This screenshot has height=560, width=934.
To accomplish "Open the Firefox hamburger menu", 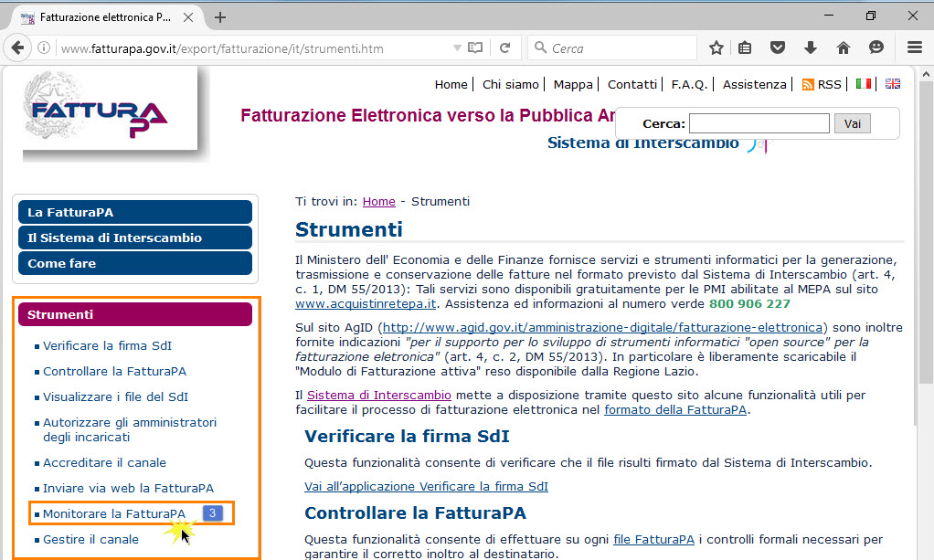I will [x=914, y=48].
